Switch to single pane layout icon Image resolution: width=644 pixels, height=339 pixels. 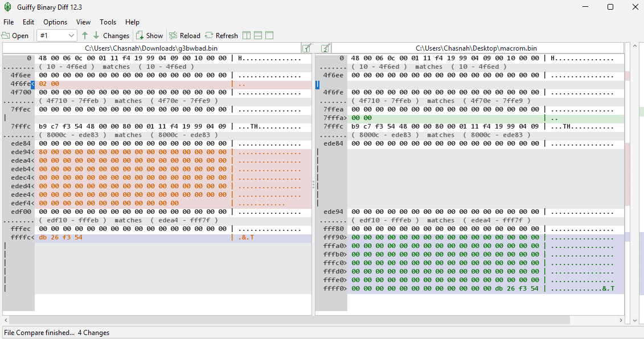pos(269,35)
